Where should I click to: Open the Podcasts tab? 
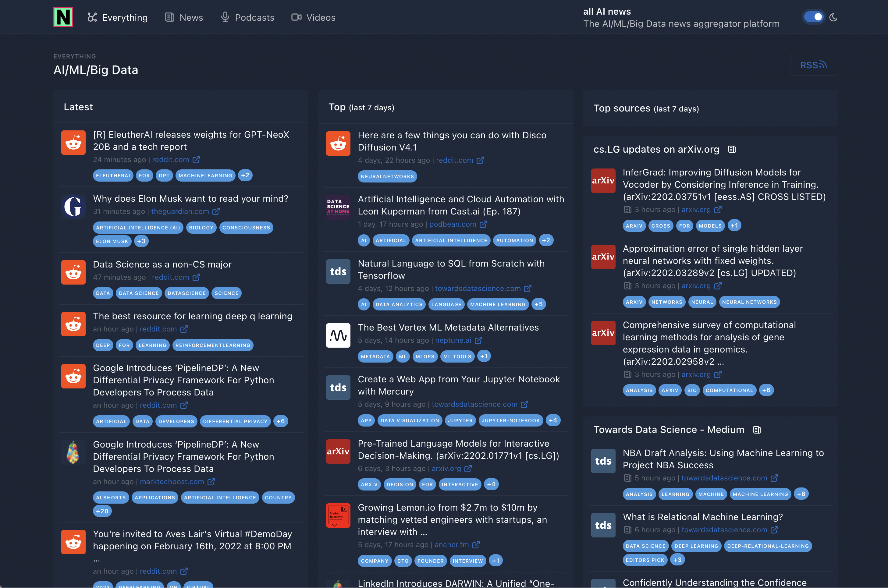(x=247, y=17)
